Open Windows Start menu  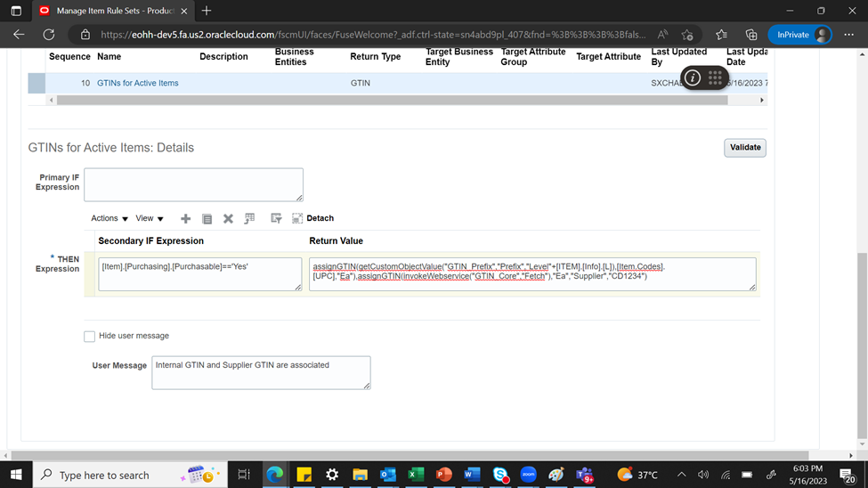pyautogui.click(x=16, y=475)
